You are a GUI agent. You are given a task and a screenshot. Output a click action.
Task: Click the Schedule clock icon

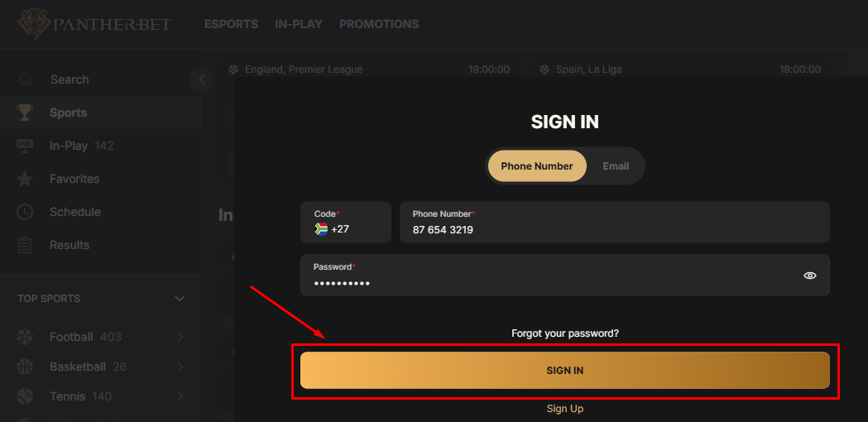tap(25, 212)
